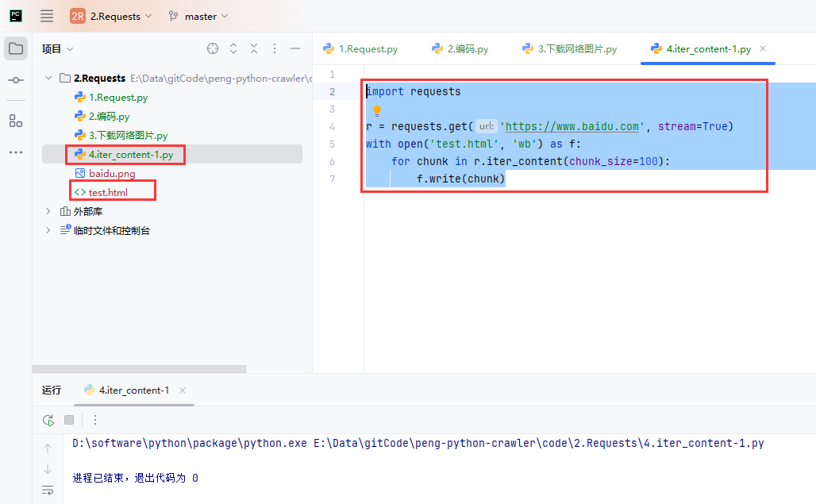Screen dimensions: 816x504
Task: Expand the 临时文件和控制台 node
Action: click(x=48, y=230)
